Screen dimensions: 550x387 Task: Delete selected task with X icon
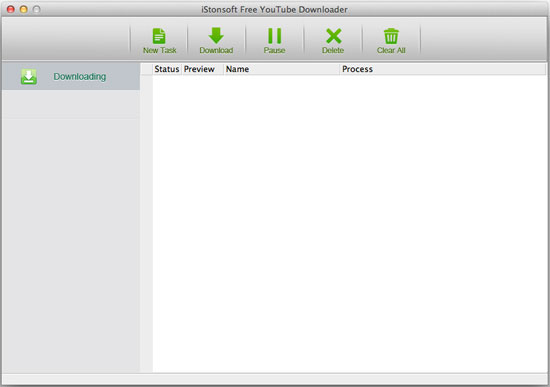point(333,36)
